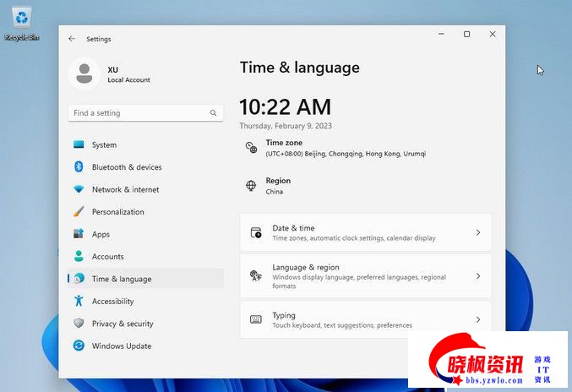Click the Bluetooth & devices icon
The width and height of the screenshot is (572, 392).
coord(79,167)
